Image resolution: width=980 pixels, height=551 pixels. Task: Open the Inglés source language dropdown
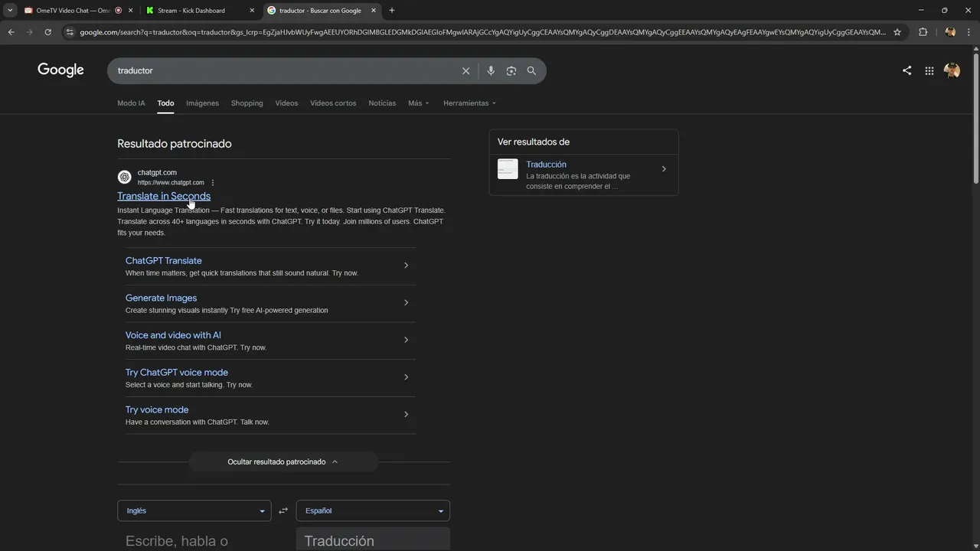(194, 510)
